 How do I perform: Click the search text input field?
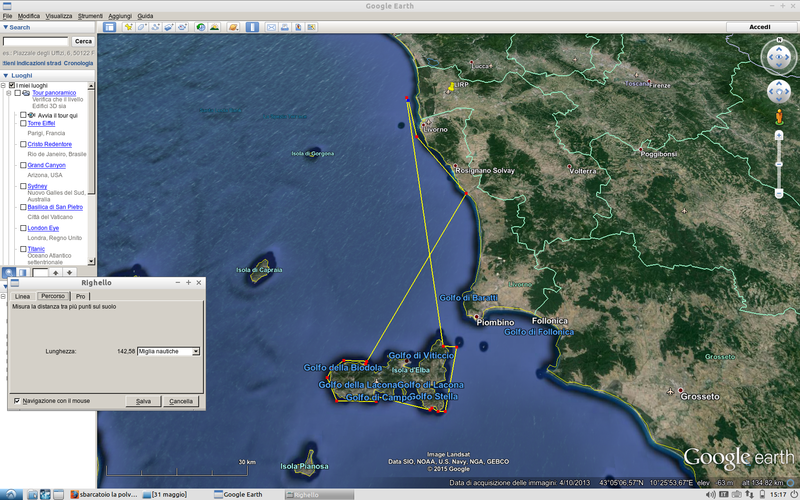pyautogui.click(x=35, y=41)
